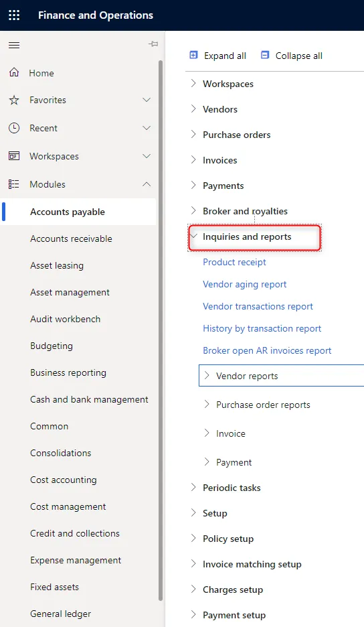The image size is (364, 627).
Task: Expand the Payments menu group
Action: coord(194,186)
